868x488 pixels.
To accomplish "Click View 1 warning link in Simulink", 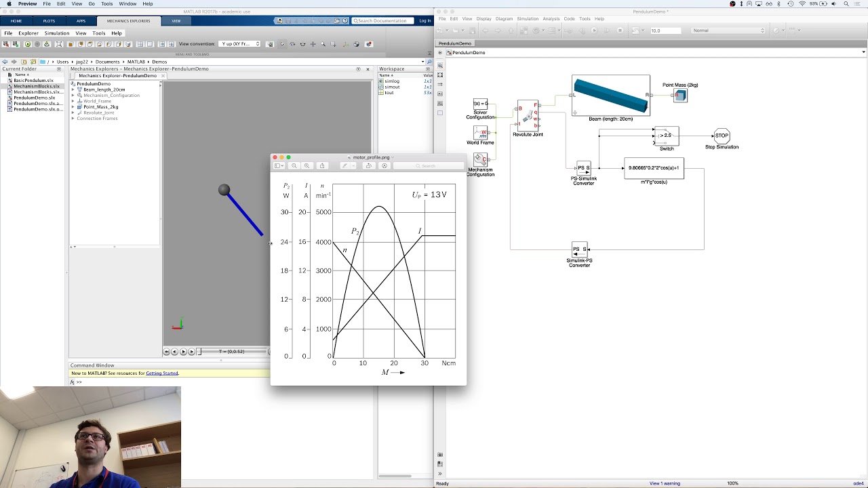I will (665, 483).
